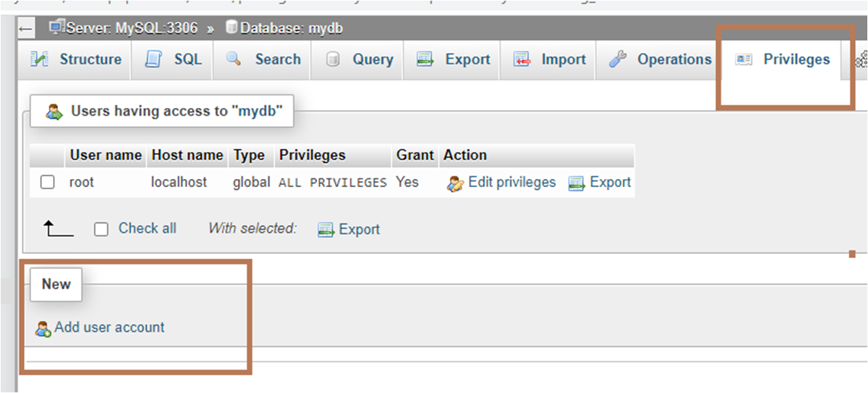Select the root user checkbox
The width and height of the screenshot is (868, 393).
[x=47, y=182]
